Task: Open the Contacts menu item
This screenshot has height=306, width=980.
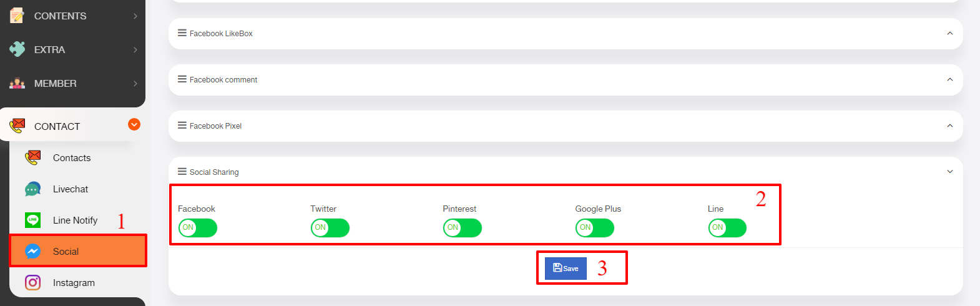Action: 72,157
